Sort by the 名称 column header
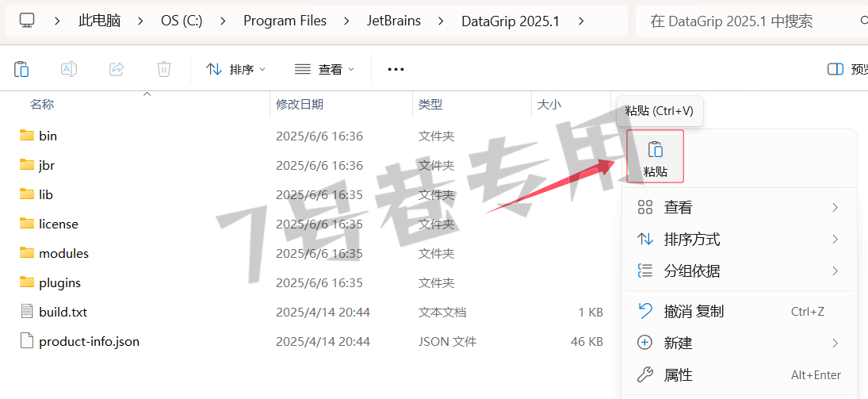868x399 pixels. (42, 104)
